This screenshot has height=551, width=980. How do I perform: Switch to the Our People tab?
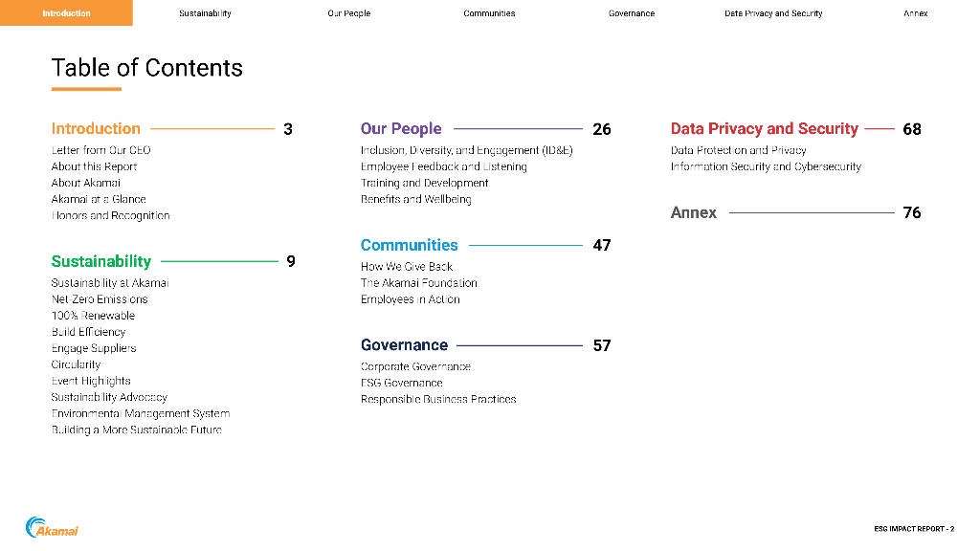point(348,13)
